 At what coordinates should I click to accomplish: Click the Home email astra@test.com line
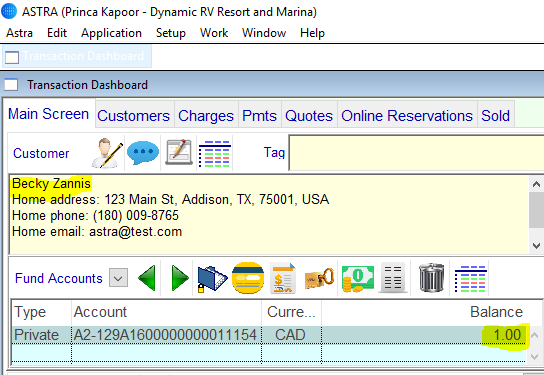click(x=97, y=231)
